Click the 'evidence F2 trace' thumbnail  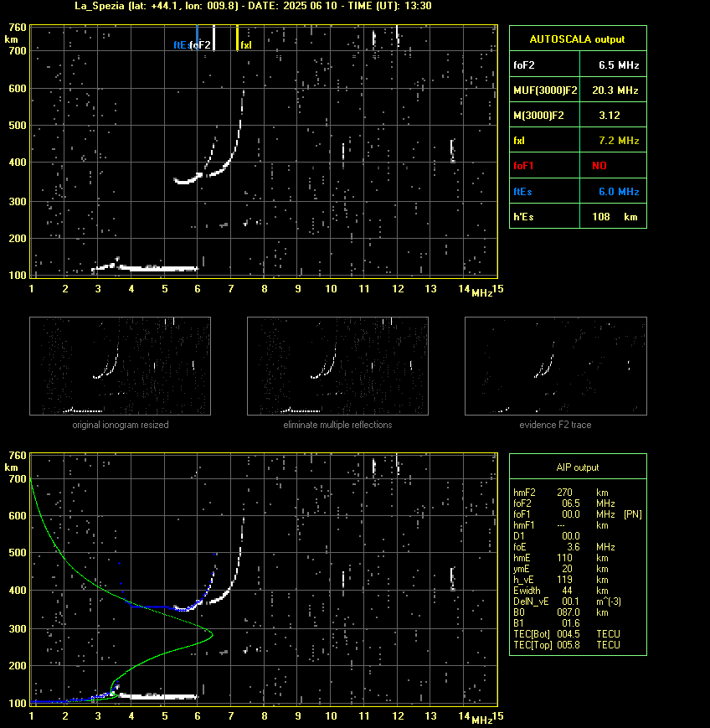point(556,366)
